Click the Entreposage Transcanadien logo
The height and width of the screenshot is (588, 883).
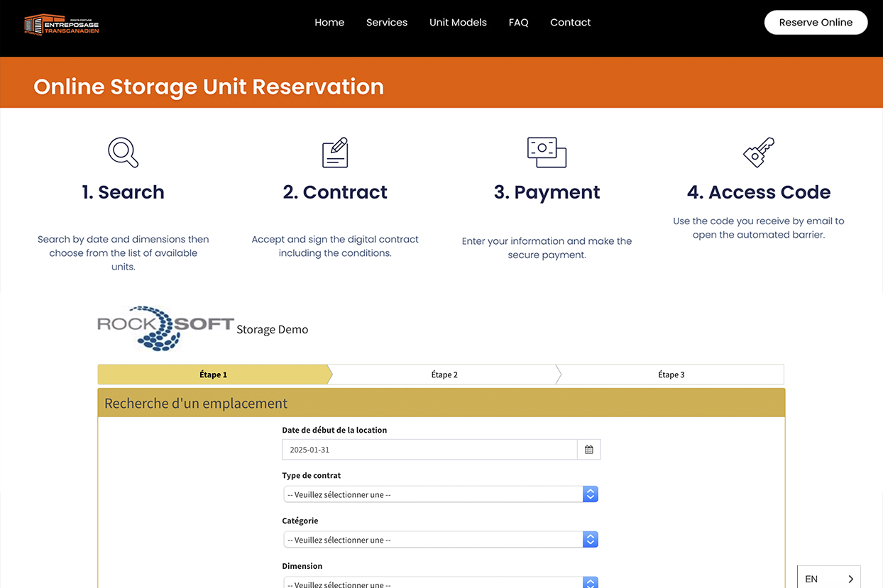tap(62, 23)
